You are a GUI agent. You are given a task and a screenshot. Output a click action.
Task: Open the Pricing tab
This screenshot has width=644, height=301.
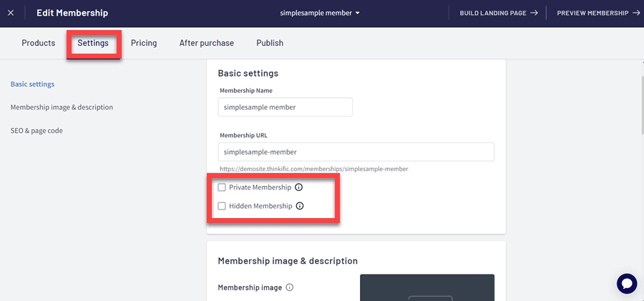coord(144,43)
